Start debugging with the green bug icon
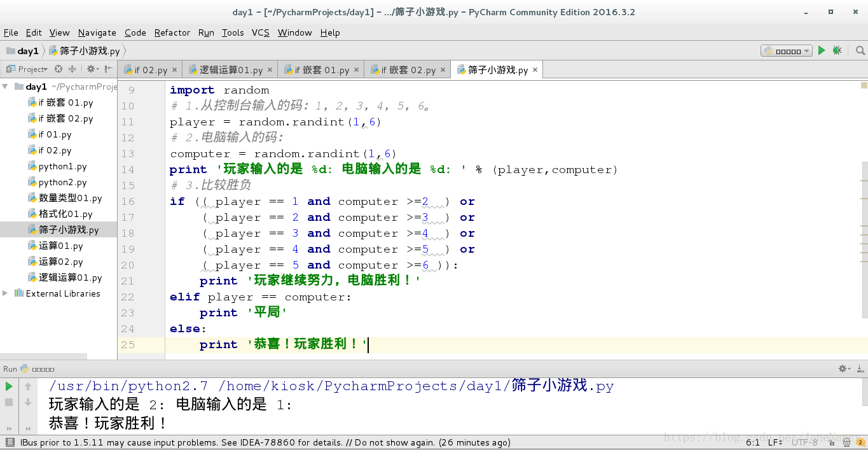868x450 pixels. 837,50
